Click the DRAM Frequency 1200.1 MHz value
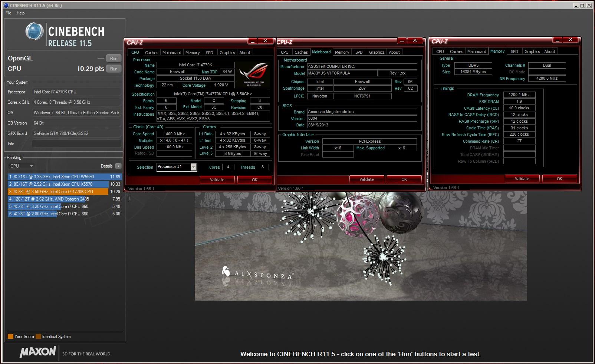The image size is (595, 364). pos(519,95)
